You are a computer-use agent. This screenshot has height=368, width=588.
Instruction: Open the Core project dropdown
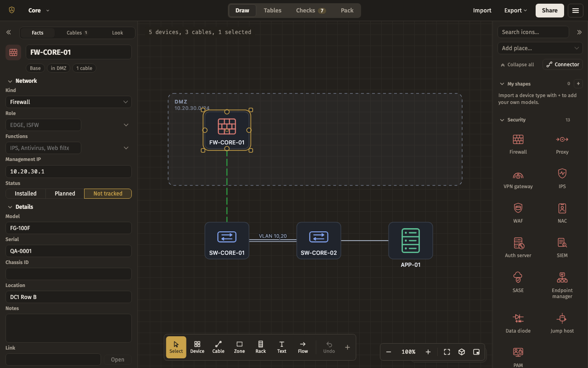(x=39, y=10)
